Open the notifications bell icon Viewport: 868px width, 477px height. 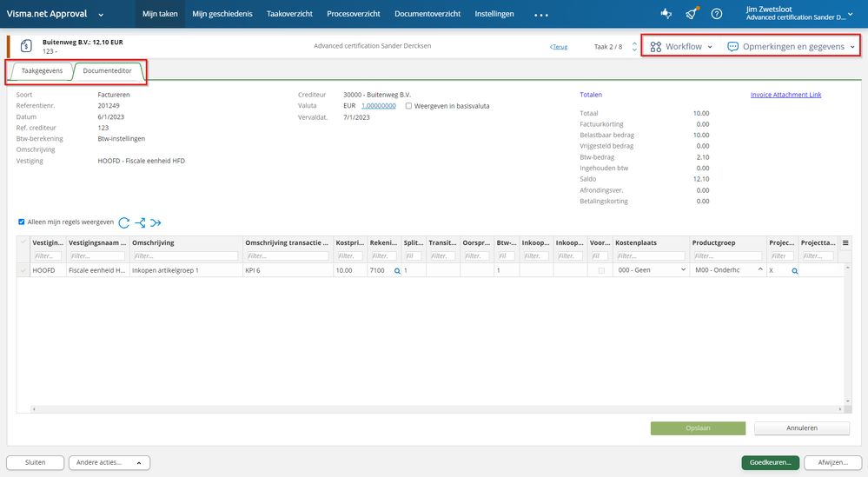point(691,15)
